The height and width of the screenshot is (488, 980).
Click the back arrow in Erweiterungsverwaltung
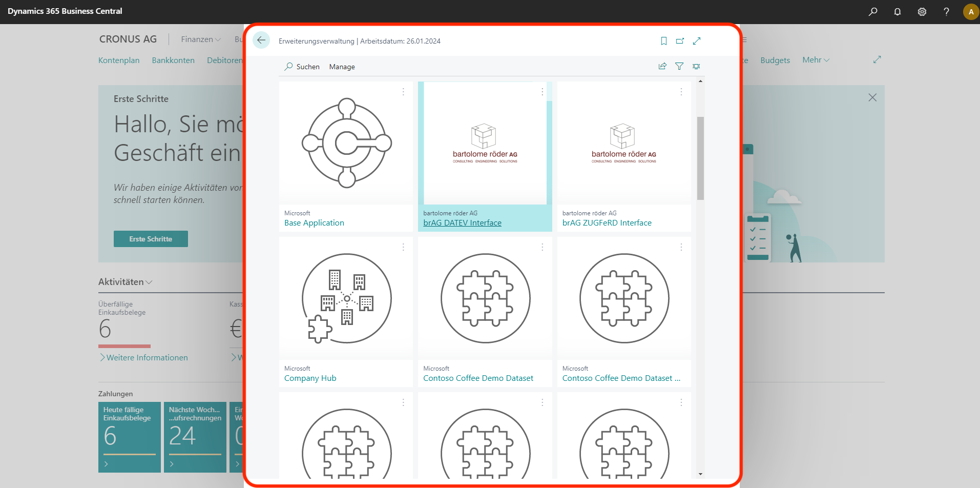tap(261, 40)
